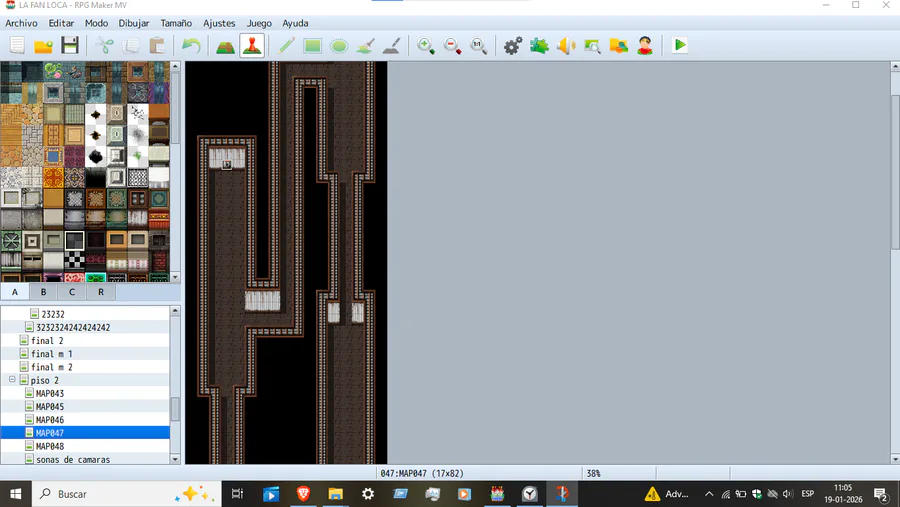Select the final m 1 map
The width and height of the screenshot is (900, 507).
(x=52, y=354)
